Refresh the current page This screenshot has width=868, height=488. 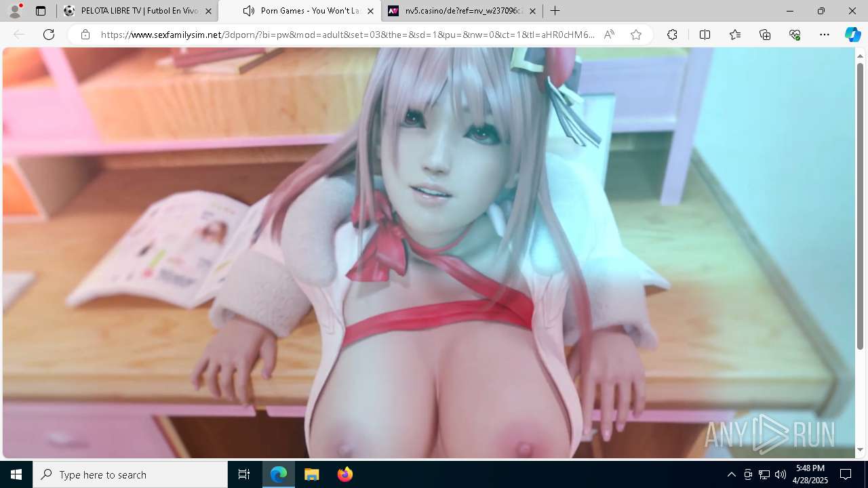(x=49, y=35)
